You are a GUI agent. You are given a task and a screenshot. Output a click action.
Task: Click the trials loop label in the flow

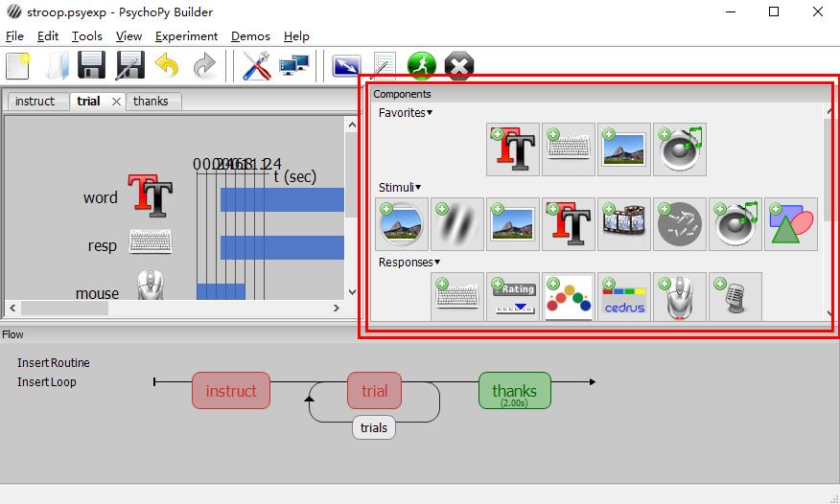[x=374, y=427]
